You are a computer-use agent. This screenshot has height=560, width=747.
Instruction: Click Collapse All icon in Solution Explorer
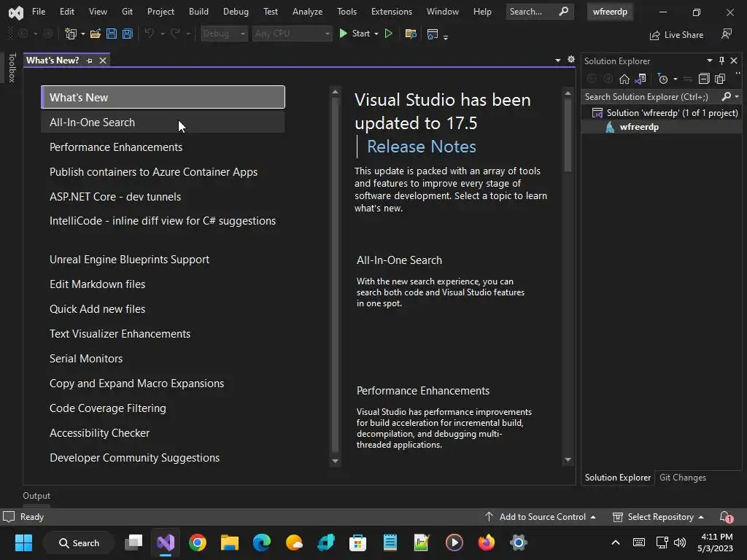[704, 79]
